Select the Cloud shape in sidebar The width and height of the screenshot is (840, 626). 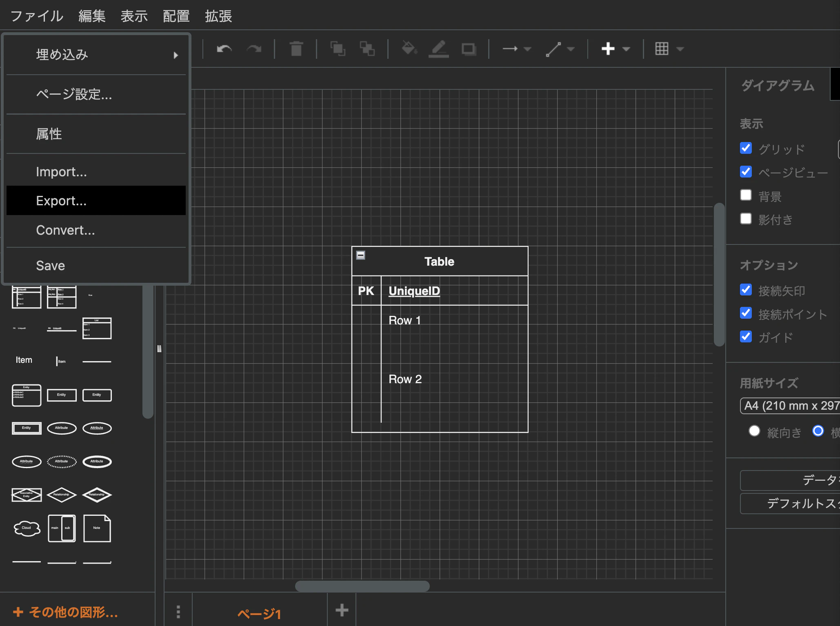click(27, 528)
